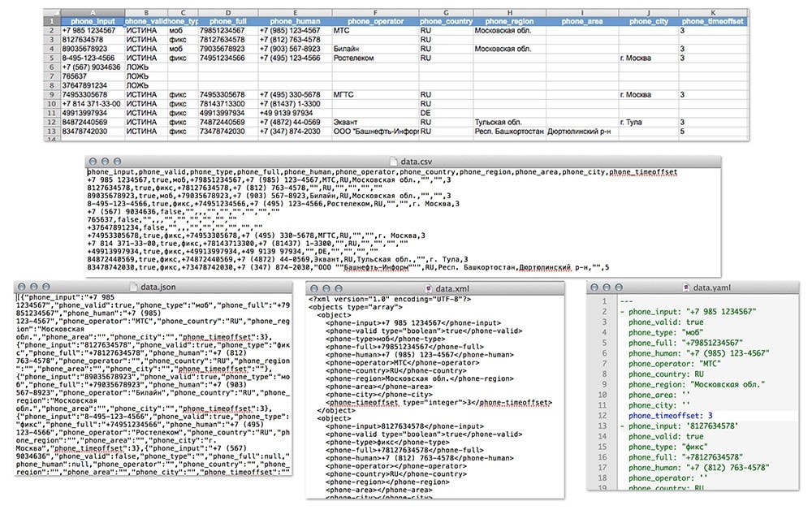Zoom the data.xml window with green button
Image resolution: width=812 pixels, height=510 pixels.
[337, 287]
